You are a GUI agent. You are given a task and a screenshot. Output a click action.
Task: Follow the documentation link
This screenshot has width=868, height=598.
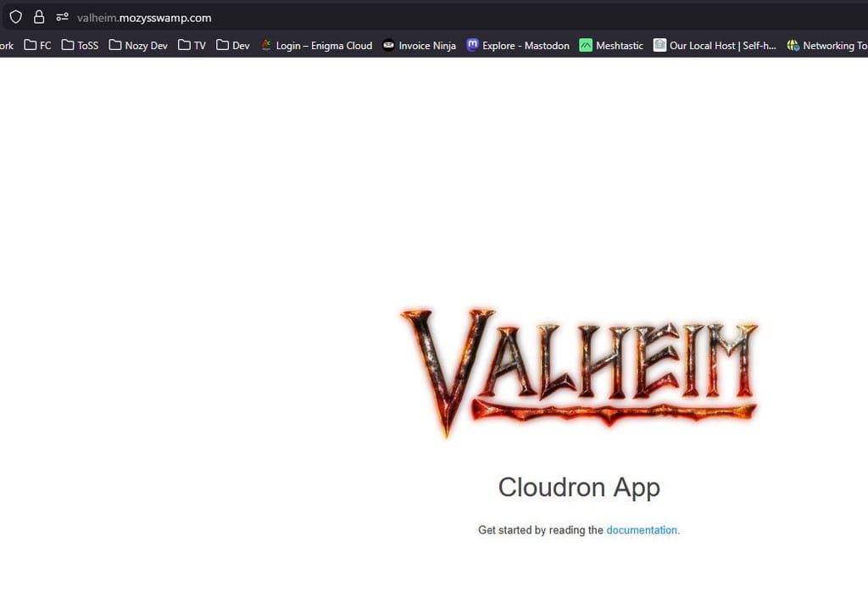click(x=642, y=530)
